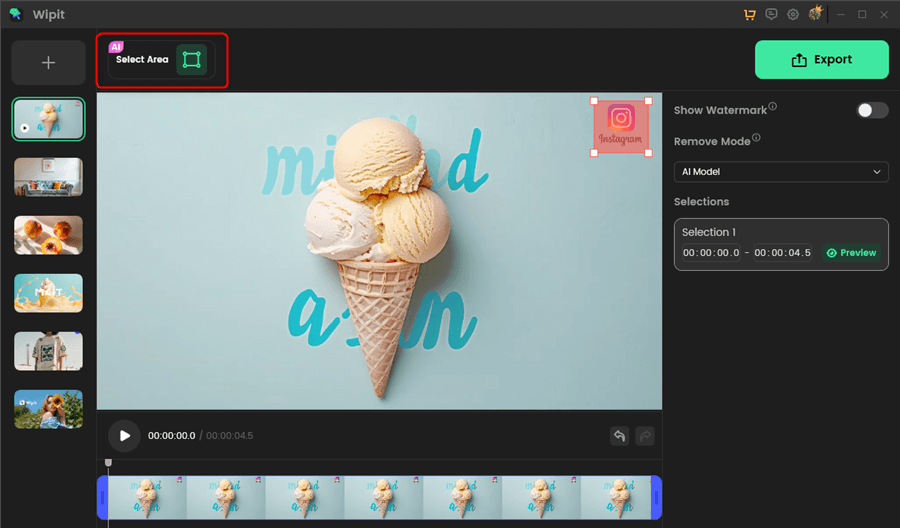
Task: Click the timeline left trim handle
Action: click(103, 498)
